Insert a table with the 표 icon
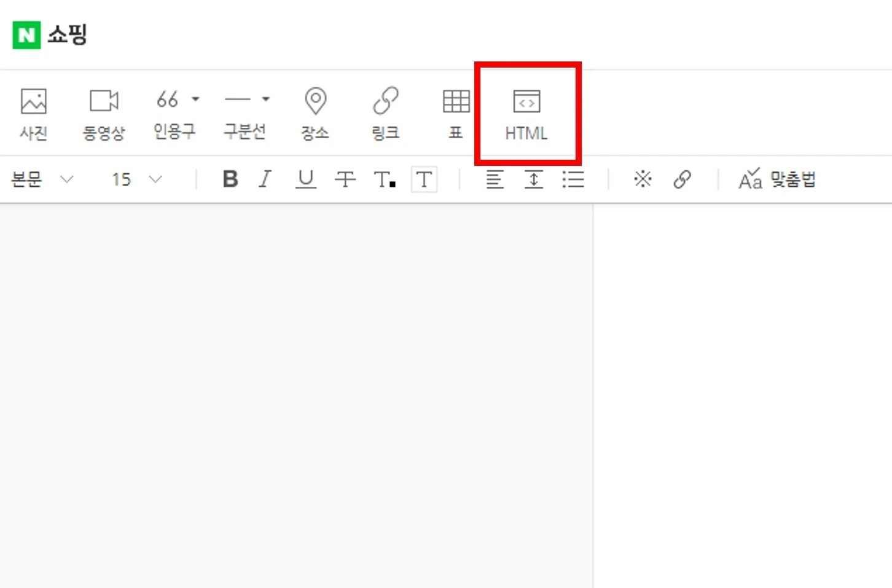Viewport: 892px width, 588px height. click(x=456, y=113)
